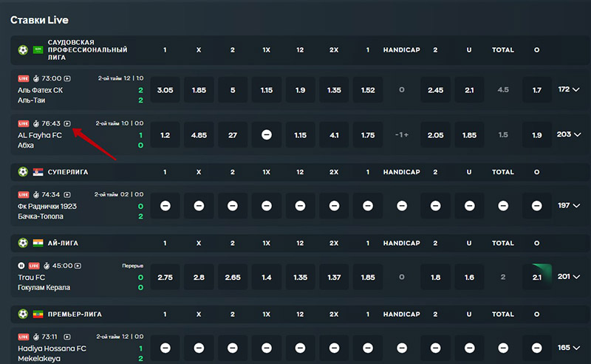
Task: Open the Саудовская Профессиональный Лига header
Action: [x=87, y=50]
